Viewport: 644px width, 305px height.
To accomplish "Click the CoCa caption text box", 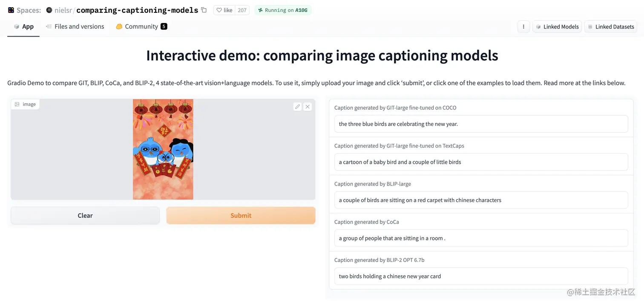I will (481, 238).
